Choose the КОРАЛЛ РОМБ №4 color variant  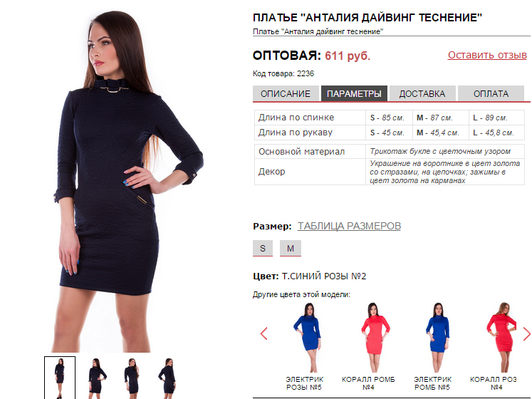374,338
